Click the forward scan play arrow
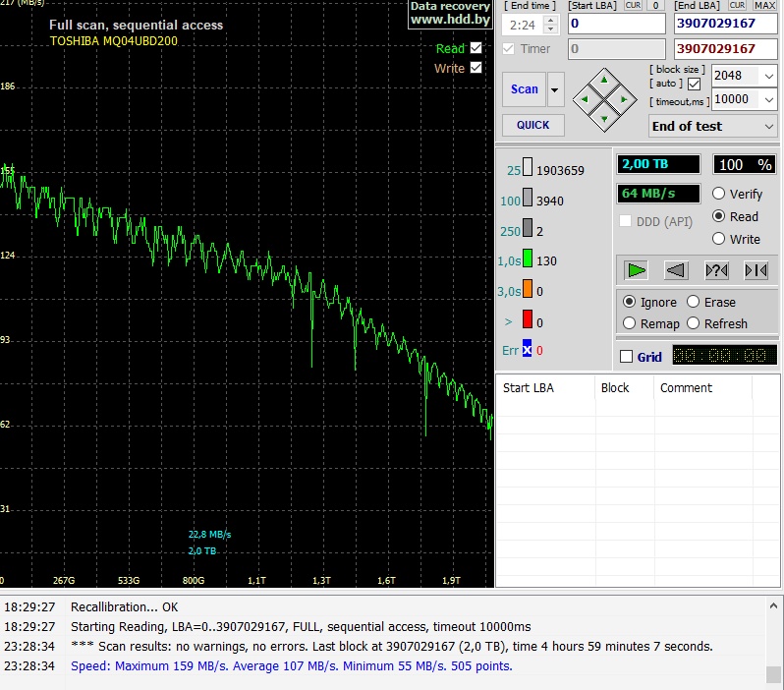The image size is (784, 690). (x=638, y=270)
